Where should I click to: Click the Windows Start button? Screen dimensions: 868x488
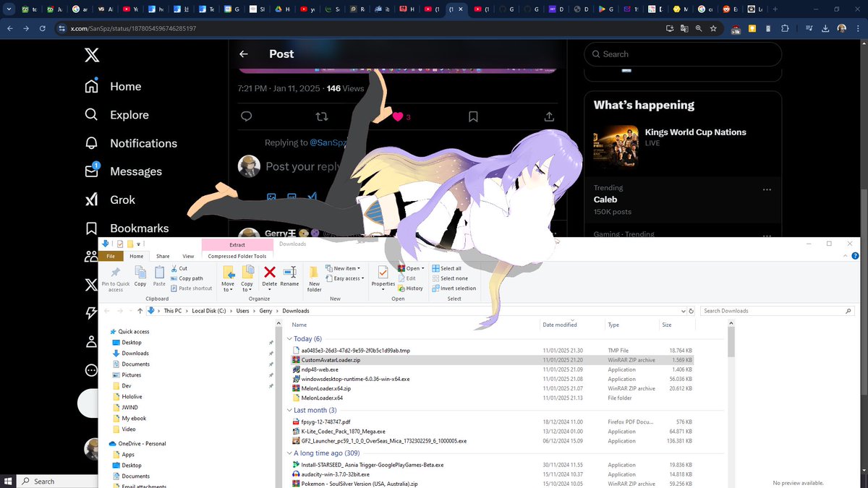pos(9,481)
